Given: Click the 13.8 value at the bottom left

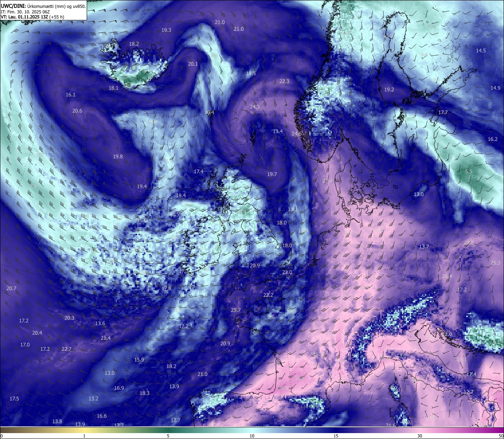Looking at the screenshot, I should [x=57, y=422].
